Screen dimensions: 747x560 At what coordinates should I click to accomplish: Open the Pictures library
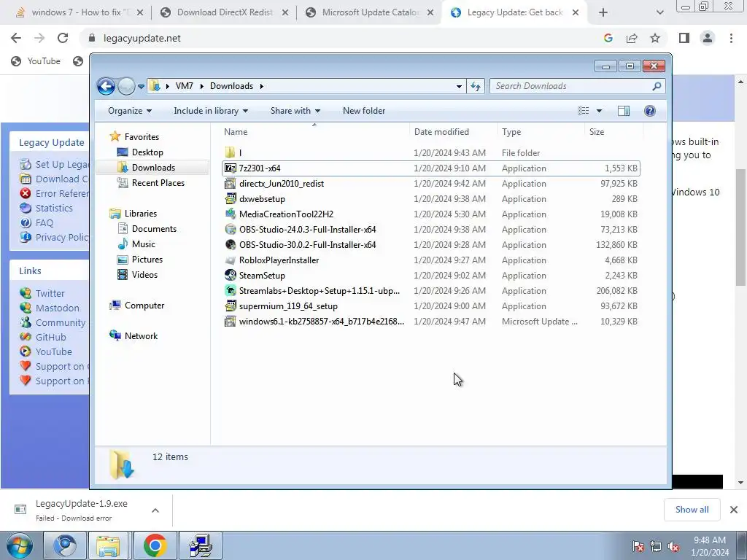(x=147, y=260)
